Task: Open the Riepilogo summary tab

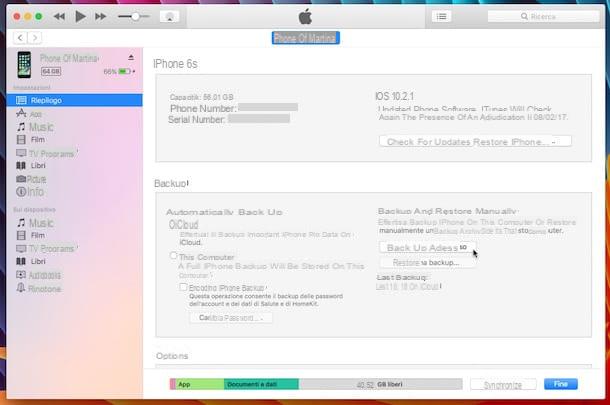Action: (75, 100)
